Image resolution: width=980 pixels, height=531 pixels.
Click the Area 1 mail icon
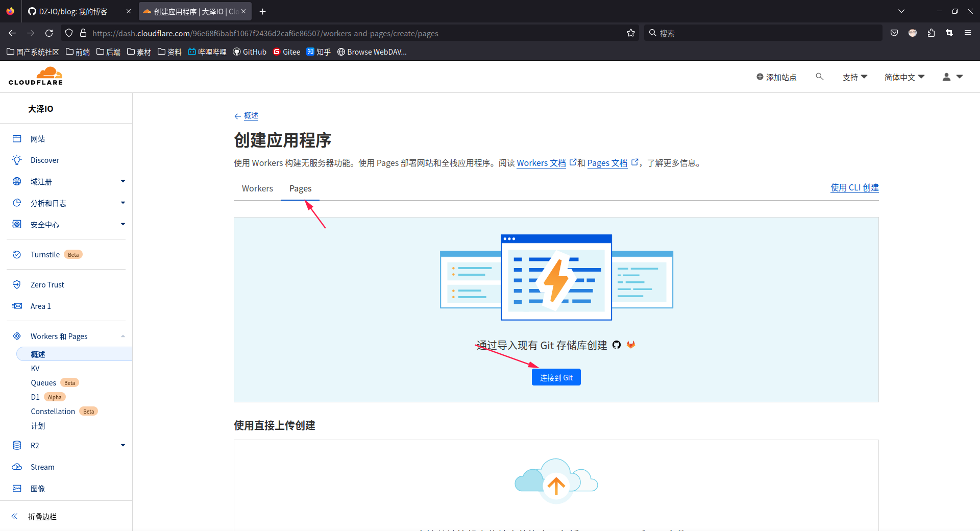tap(17, 306)
